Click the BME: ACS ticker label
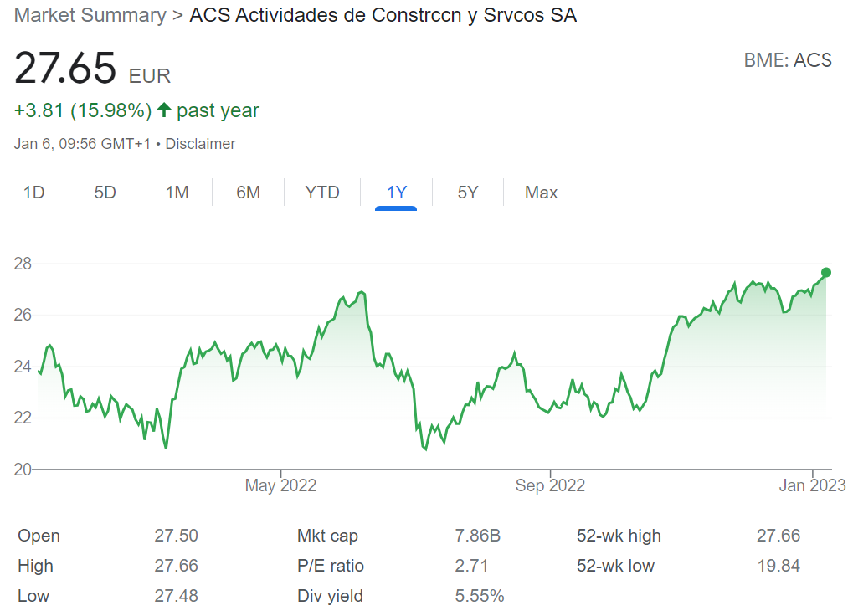 point(788,60)
